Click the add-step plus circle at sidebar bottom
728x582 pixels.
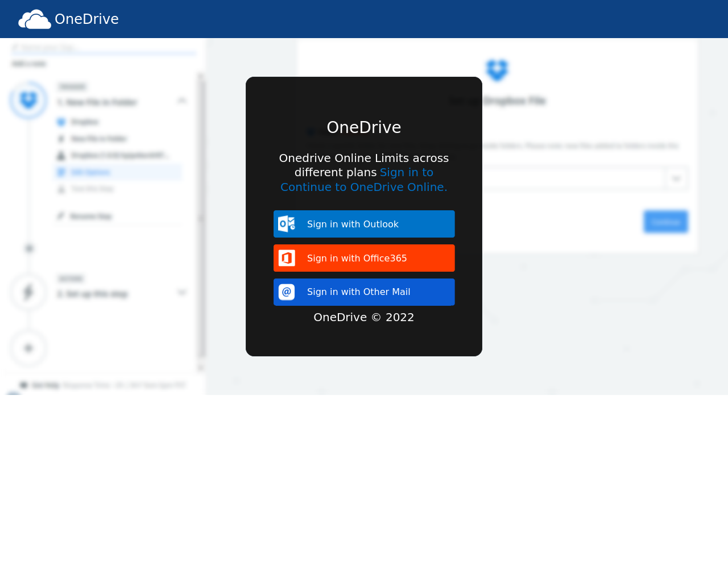(x=28, y=348)
